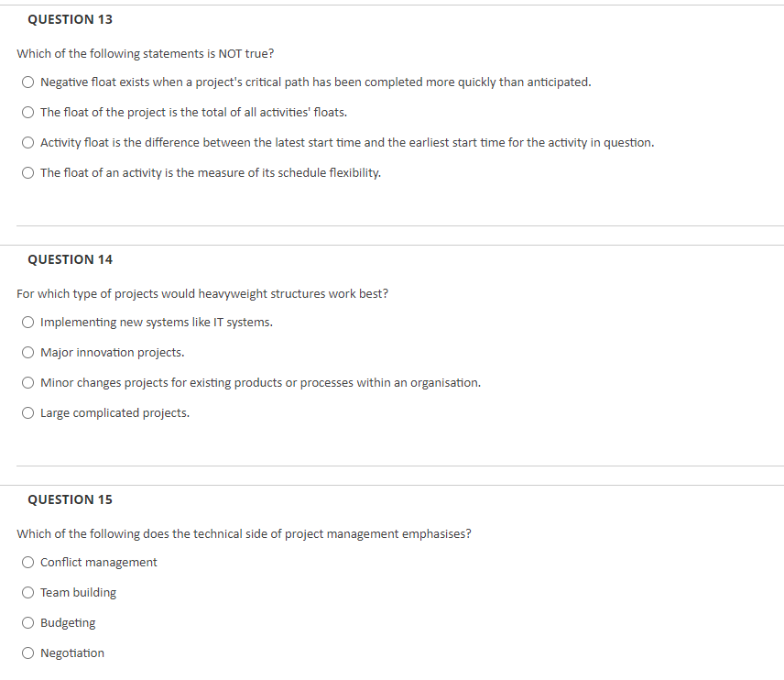Screen dimensions: 784x680
Task: Click the Question 15 prompt about technical side
Action: pos(244,533)
